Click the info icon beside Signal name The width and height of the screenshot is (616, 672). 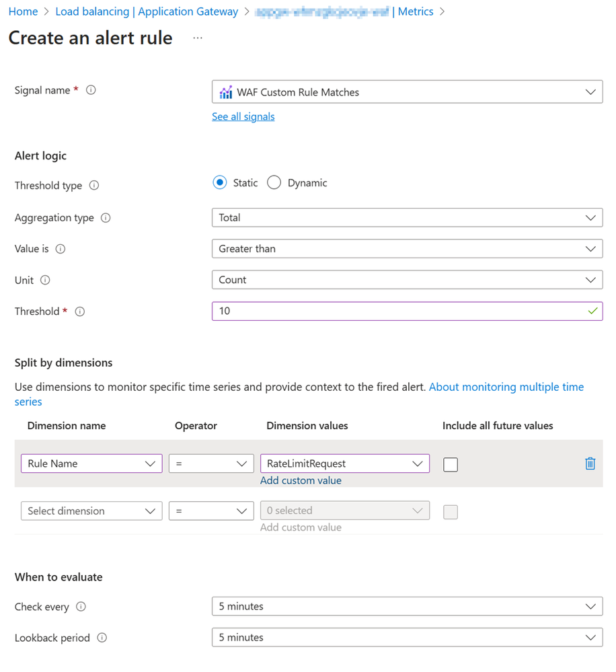click(x=91, y=90)
